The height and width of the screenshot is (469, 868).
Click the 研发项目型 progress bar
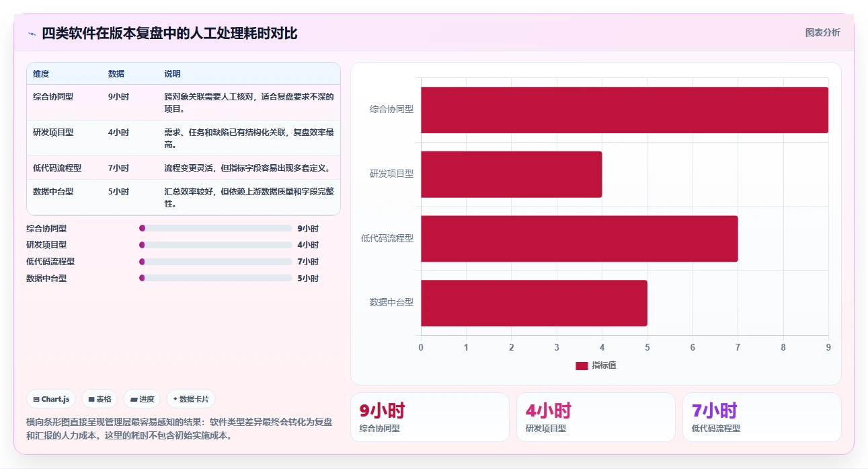[x=215, y=245]
